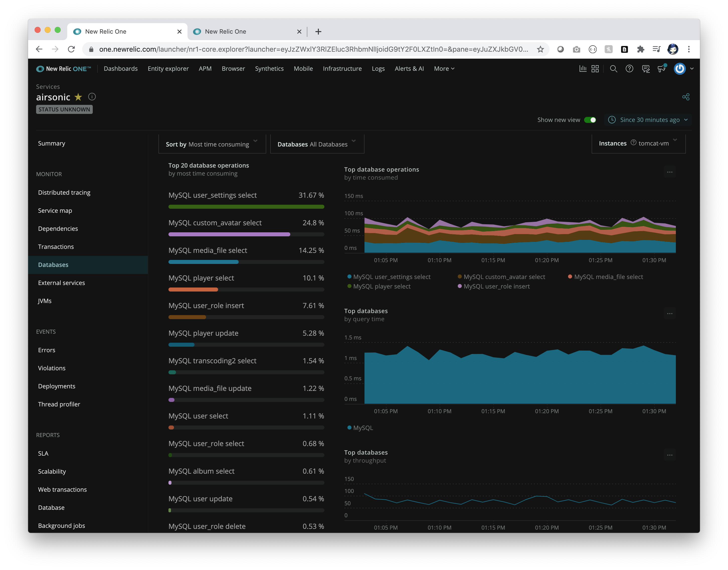Open the Databases All Databases dropdown
The width and height of the screenshot is (728, 570).
[x=317, y=144]
